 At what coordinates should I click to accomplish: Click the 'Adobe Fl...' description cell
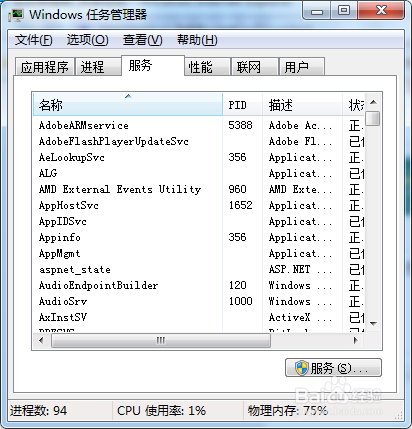tap(300, 141)
